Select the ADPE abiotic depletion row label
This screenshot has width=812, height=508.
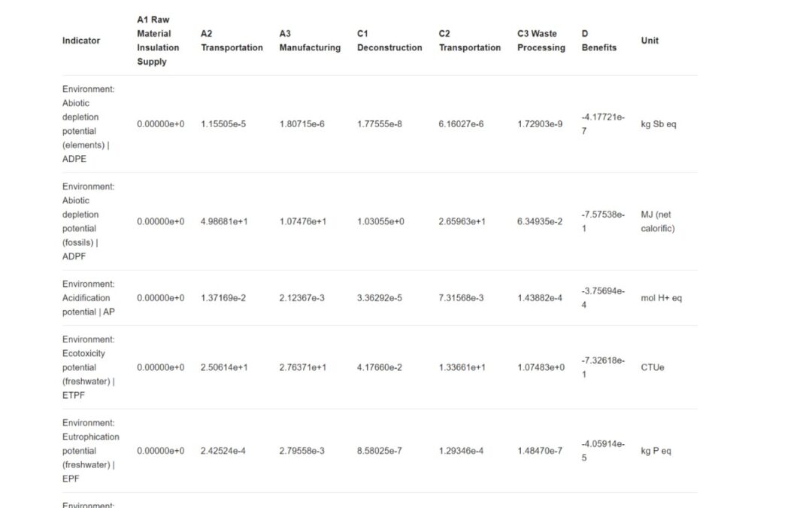point(89,124)
